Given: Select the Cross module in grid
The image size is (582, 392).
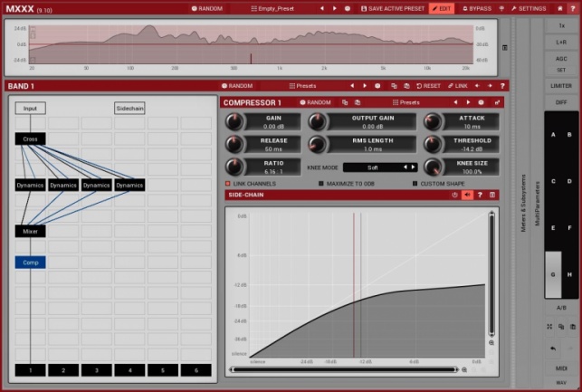Looking at the screenshot, I should click(x=31, y=139).
